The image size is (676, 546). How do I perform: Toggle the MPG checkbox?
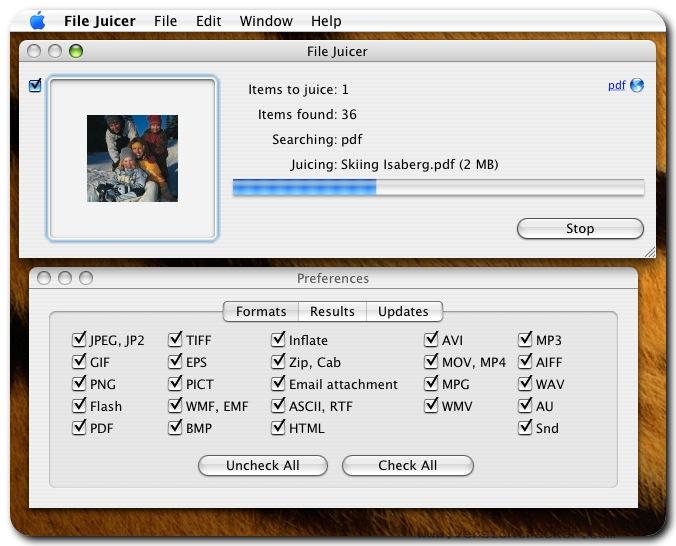click(431, 383)
